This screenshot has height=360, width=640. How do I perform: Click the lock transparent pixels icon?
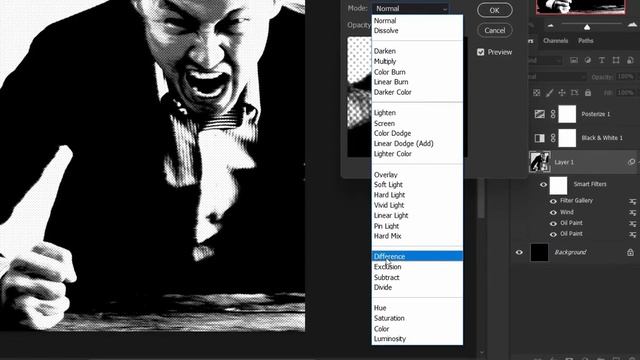point(537,93)
